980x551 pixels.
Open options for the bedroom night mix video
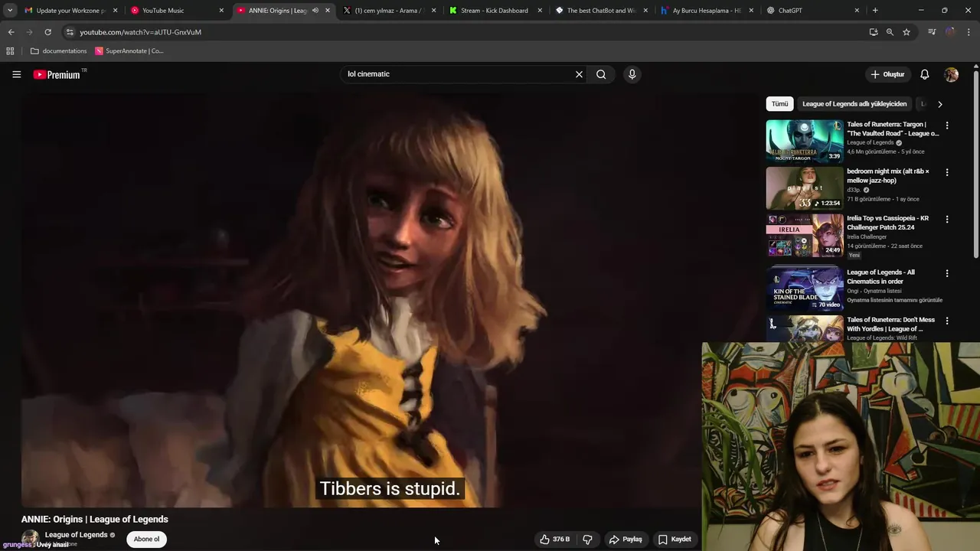[x=947, y=172]
